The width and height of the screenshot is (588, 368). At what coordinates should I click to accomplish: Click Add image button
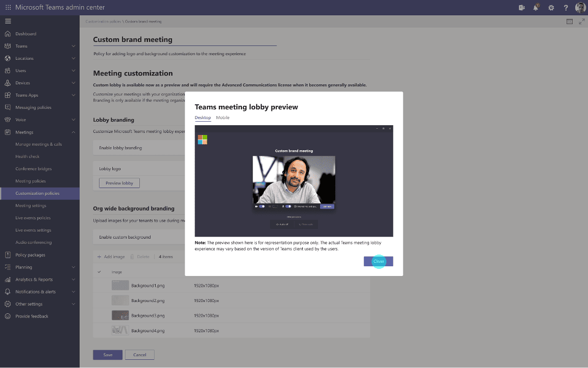point(111,257)
